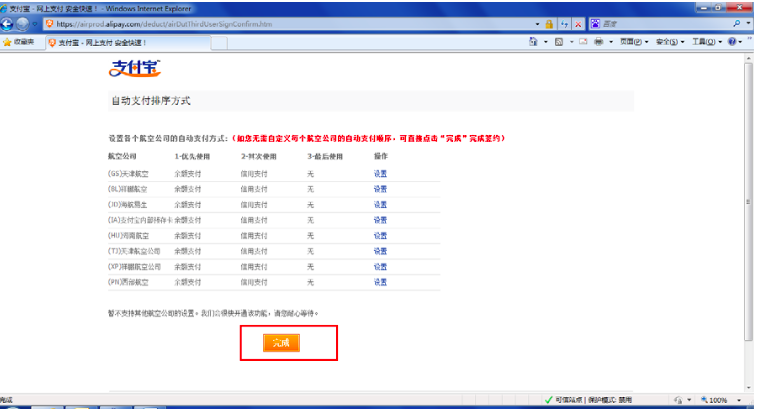Image resolution: width=757 pixels, height=409 pixels.
Task: Expand the Help dropdown arrow
Action: 741,42
